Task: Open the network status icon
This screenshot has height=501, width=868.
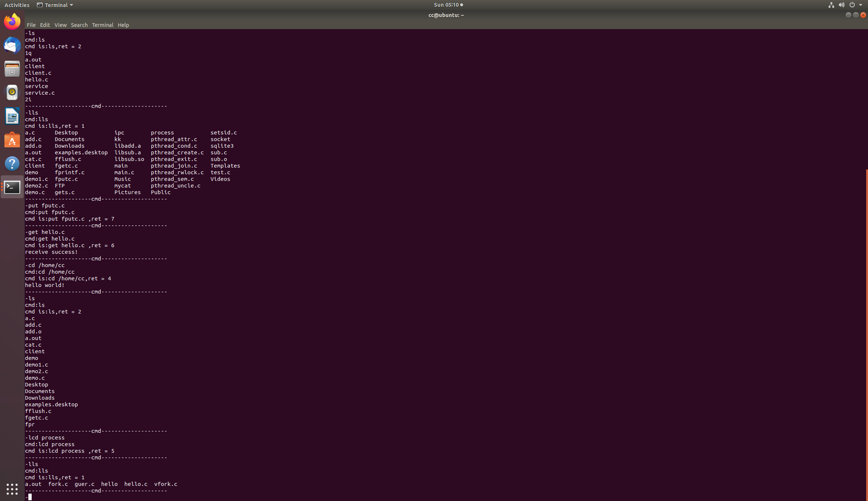Action: pyautogui.click(x=831, y=5)
